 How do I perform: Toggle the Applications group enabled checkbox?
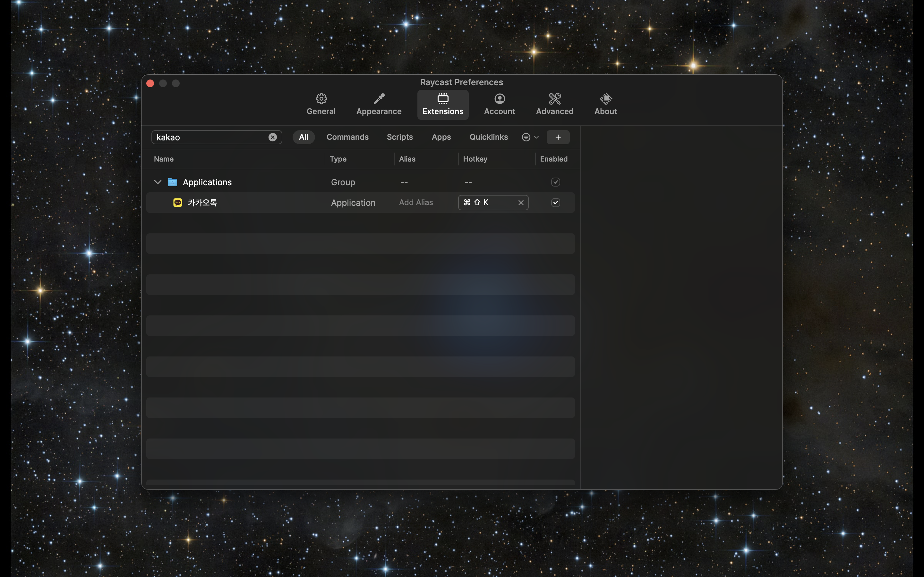[x=555, y=182]
